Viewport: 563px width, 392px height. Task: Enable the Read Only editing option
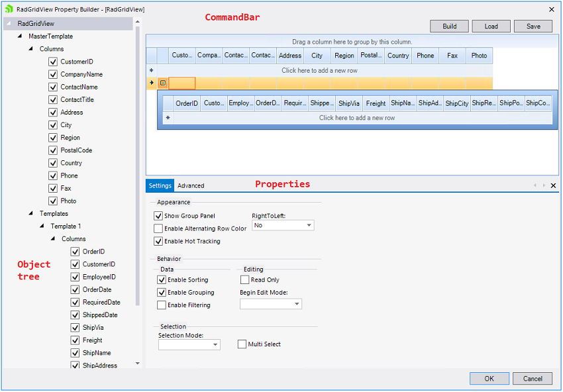click(x=244, y=279)
